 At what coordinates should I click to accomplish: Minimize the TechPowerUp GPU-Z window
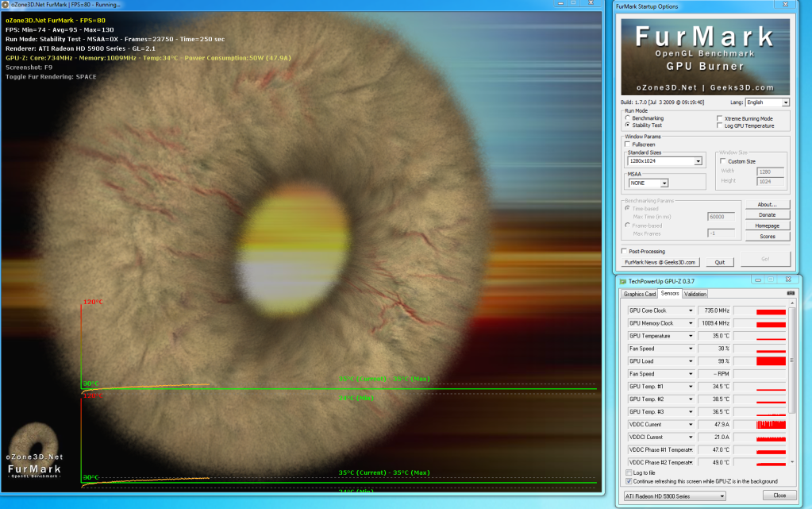[757, 280]
